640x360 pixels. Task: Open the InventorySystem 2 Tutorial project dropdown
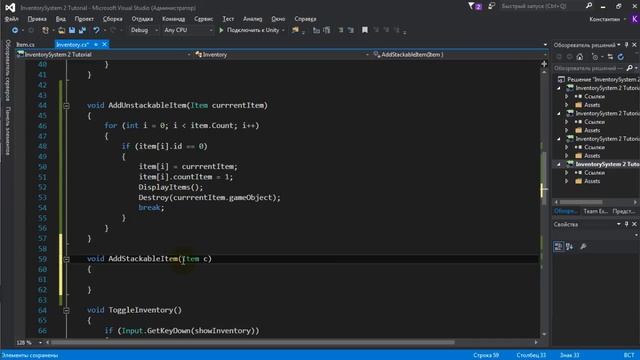189,55
